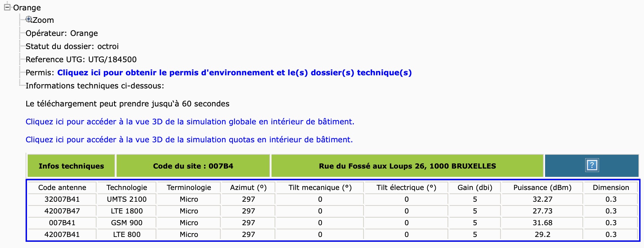644x248 pixels.
Task: Click the LTE 800 technology cell
Action: pyautogui.click(x=127, y=235)
